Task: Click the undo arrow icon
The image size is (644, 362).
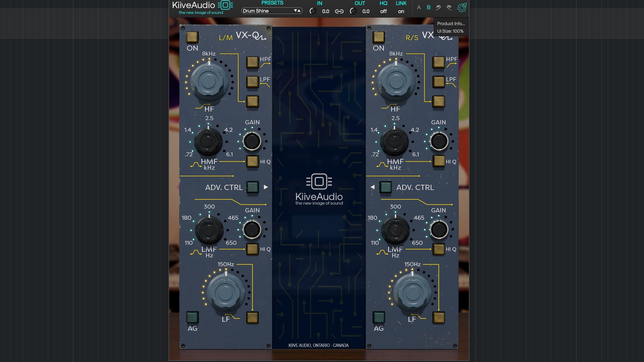Action: pyautogui.click(x=438, y=7)
